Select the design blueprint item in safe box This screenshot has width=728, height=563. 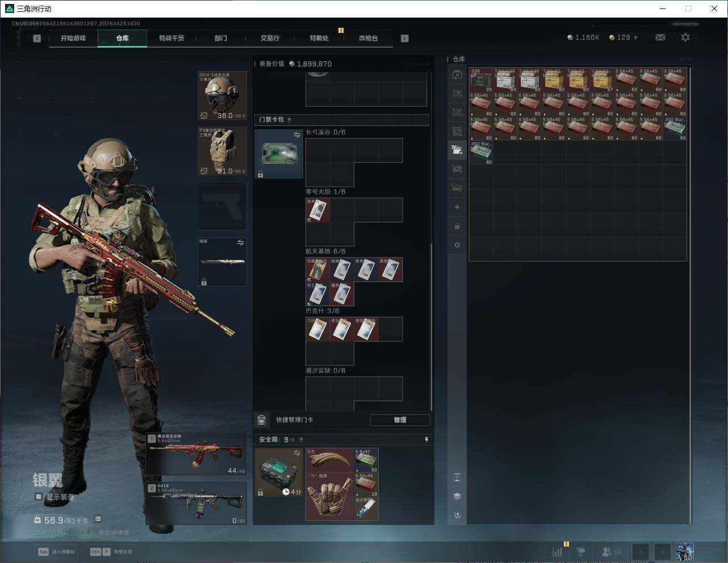point(366,508)
